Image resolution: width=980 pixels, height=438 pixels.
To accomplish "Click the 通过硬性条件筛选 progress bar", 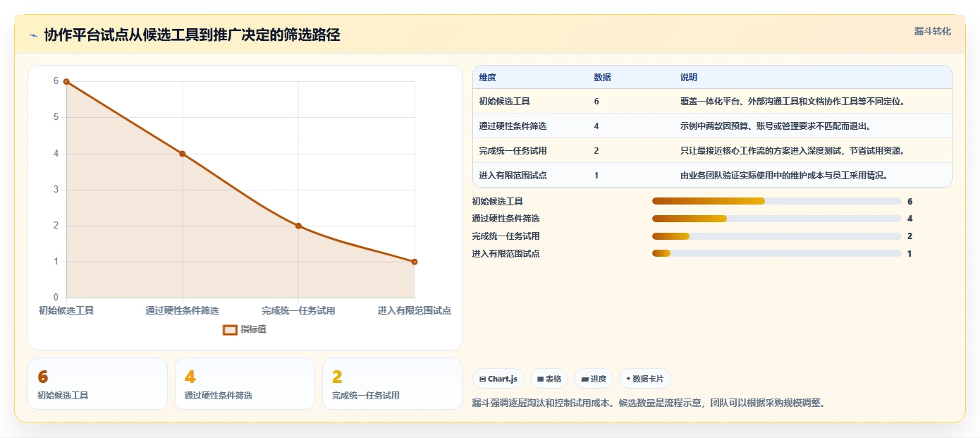I will tap(777, 219).
